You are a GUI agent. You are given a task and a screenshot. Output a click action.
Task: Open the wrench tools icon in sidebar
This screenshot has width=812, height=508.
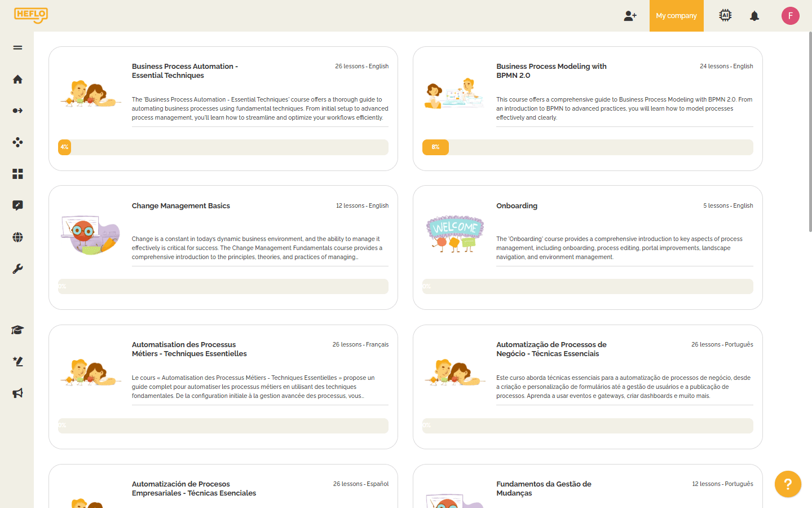click(17, 269)
